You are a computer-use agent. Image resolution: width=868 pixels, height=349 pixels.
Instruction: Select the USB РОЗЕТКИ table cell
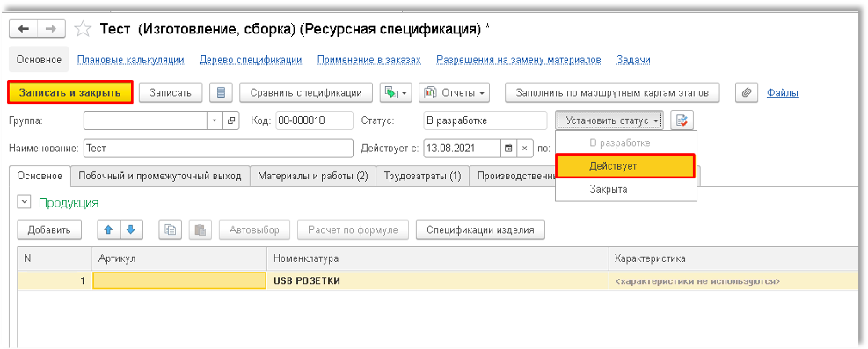(x=437, y=281)
